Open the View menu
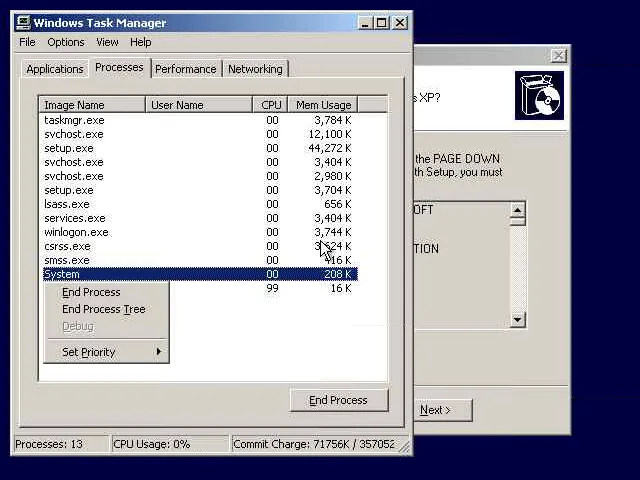This screenshot has width=640, height=480. 107,42
